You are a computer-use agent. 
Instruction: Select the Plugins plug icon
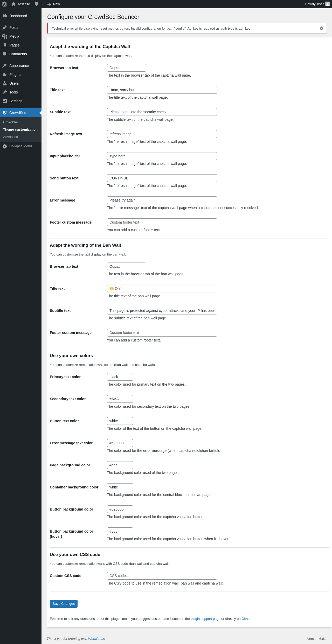tap(5, 75)
